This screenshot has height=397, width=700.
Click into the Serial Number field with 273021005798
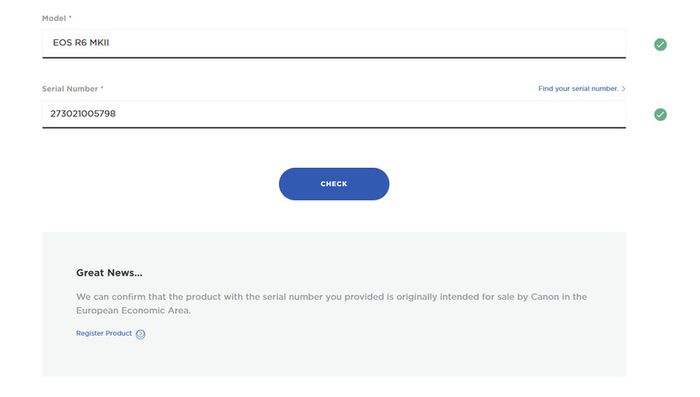334,114
